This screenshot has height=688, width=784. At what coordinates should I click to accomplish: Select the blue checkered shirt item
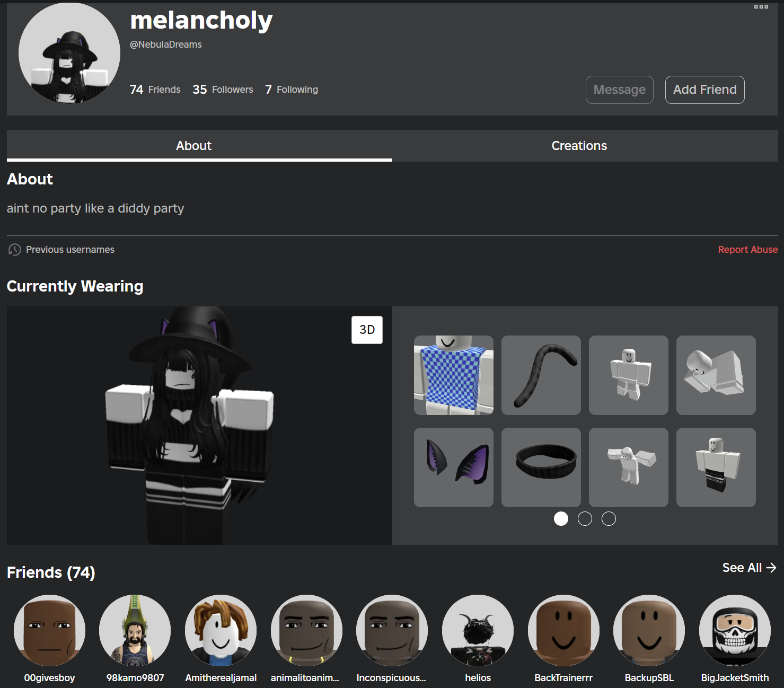click(453, 375)
